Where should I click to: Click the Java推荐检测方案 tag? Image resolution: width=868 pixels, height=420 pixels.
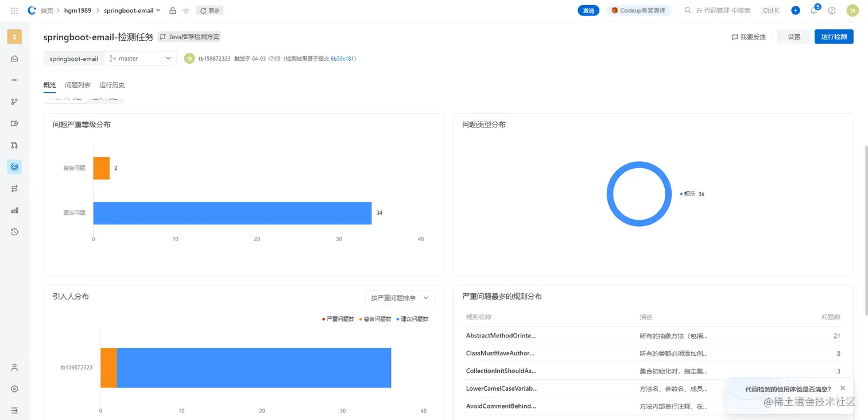189,37
